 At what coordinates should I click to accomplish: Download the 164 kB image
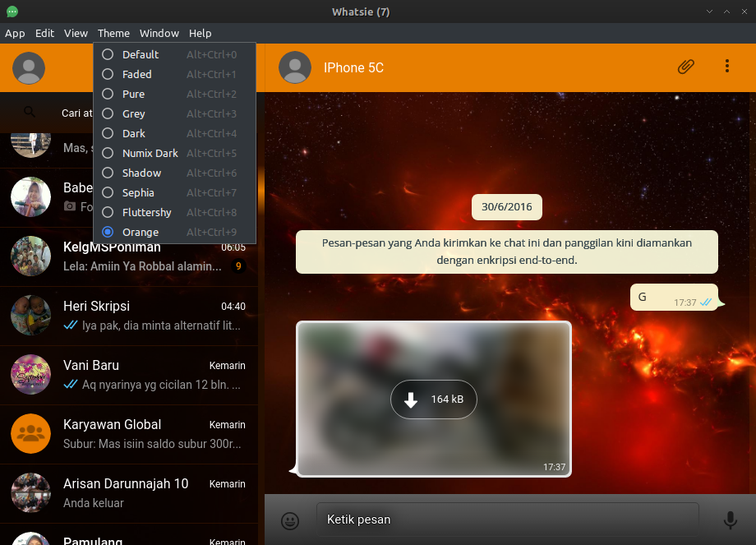[433, 400]
